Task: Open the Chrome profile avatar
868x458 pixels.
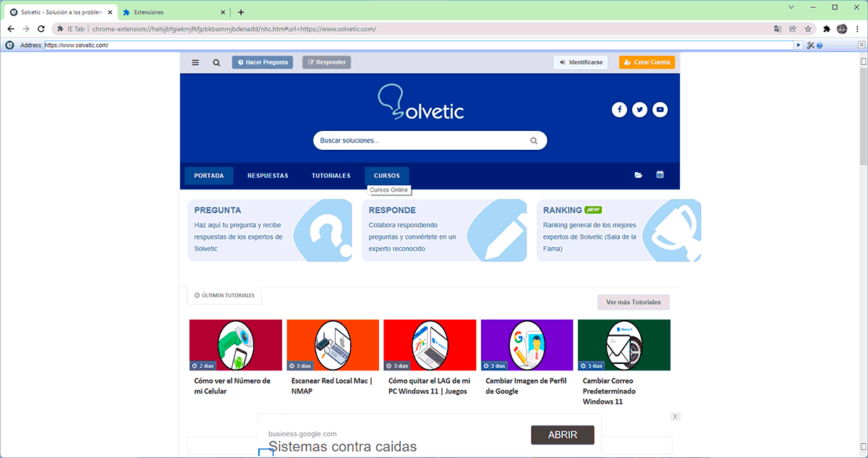Action: click(842, 29)
